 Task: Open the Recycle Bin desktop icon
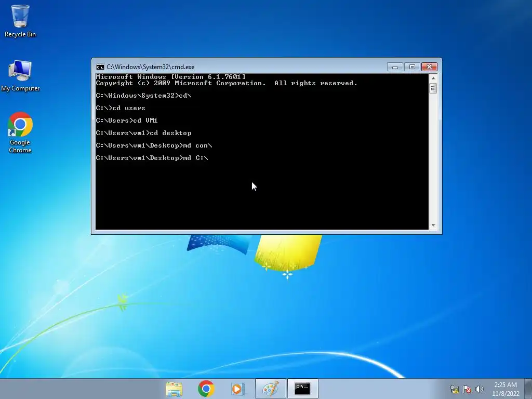(x=20, y=21)
